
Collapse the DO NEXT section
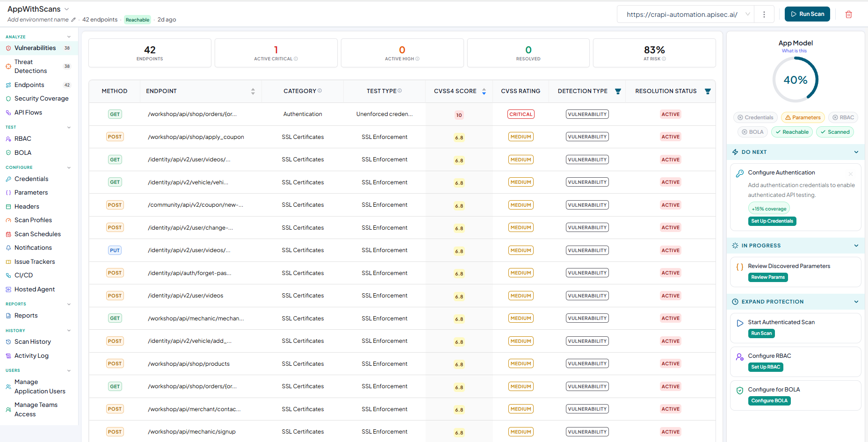[856, 152]
